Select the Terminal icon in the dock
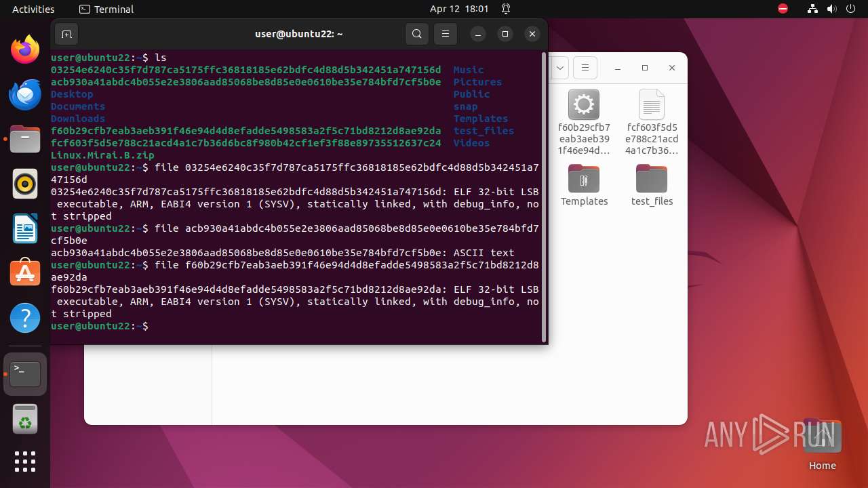 25,373
